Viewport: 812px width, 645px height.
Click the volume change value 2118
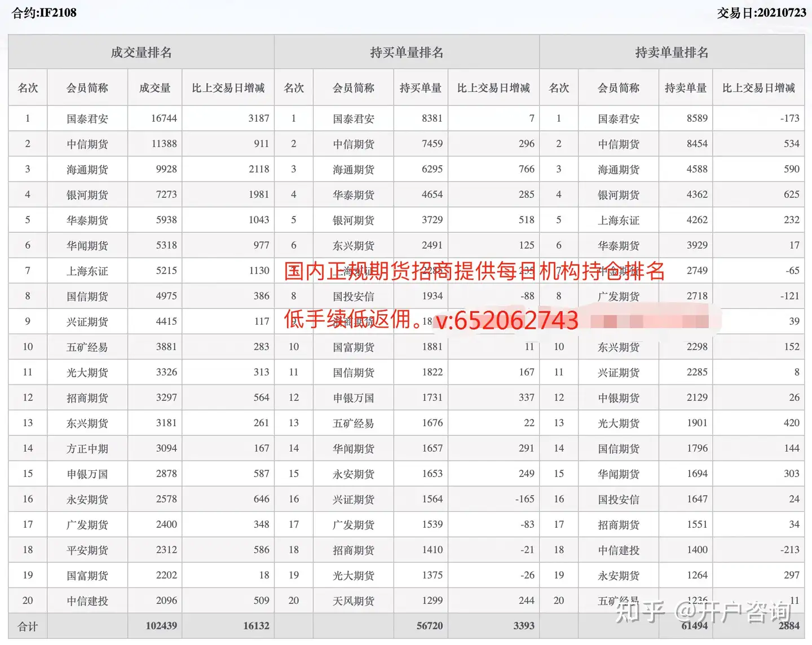click(259, 169)
